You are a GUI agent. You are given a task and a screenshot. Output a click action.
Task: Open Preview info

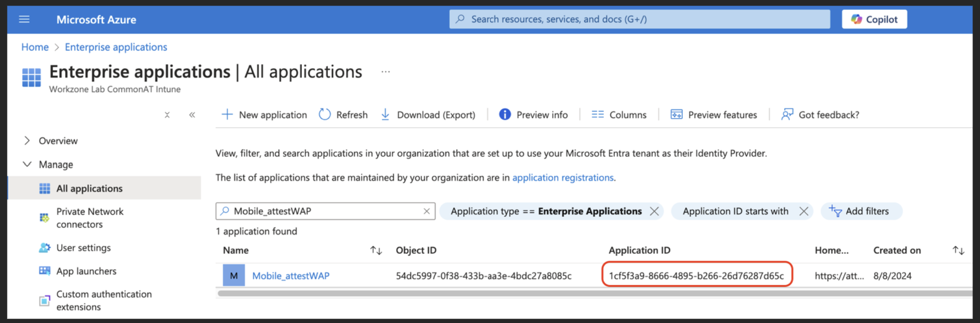534,115
